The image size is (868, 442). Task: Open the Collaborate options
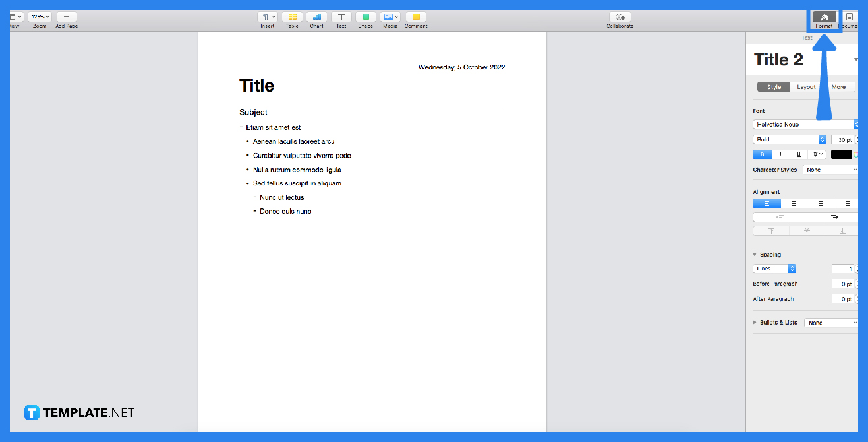pos(620,18)
